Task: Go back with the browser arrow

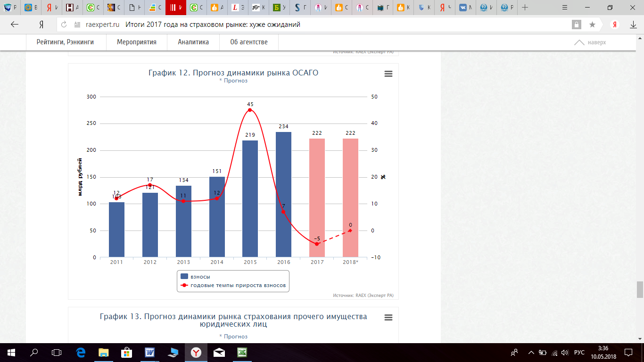Action: [14, 25]
